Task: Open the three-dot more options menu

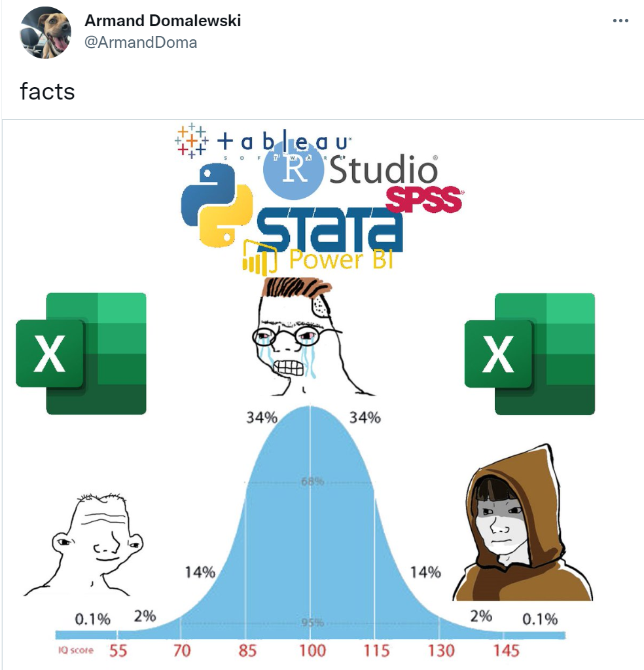Action: pyautogui.click(x=620, y=20)
